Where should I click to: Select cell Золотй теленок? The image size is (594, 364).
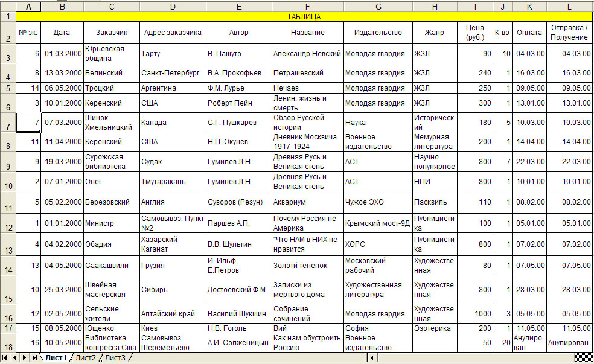tap(308, 266)
